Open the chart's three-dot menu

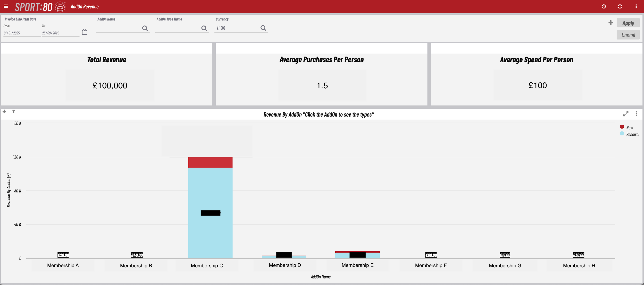tap(636, 114)
